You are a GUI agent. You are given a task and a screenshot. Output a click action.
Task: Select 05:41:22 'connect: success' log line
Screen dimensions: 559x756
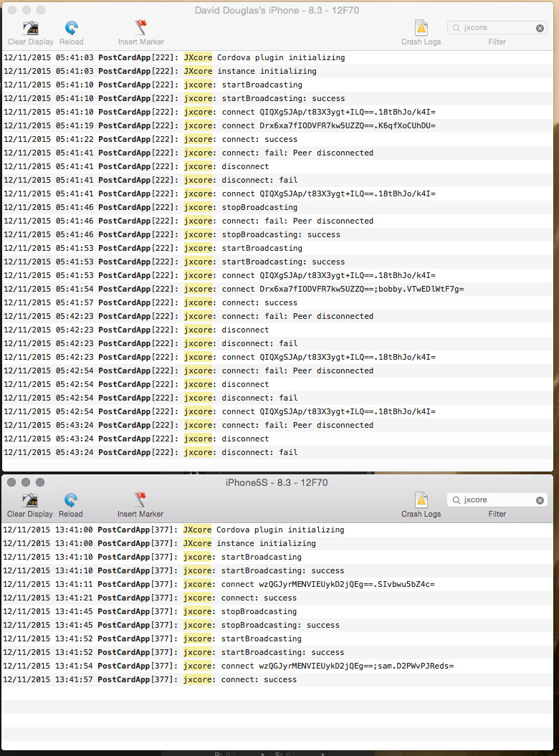[277, 139]
